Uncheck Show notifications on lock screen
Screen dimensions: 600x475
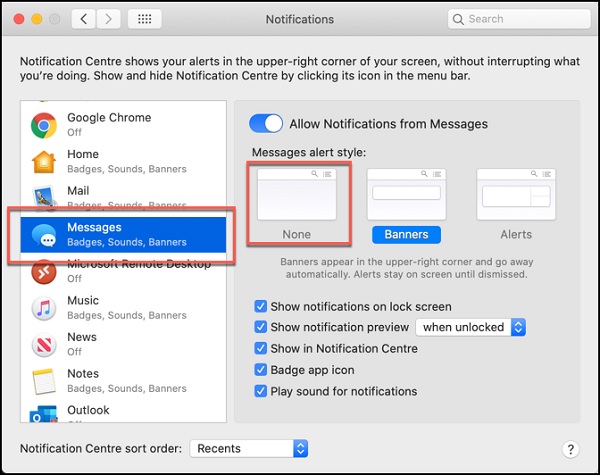pos(261,307)
